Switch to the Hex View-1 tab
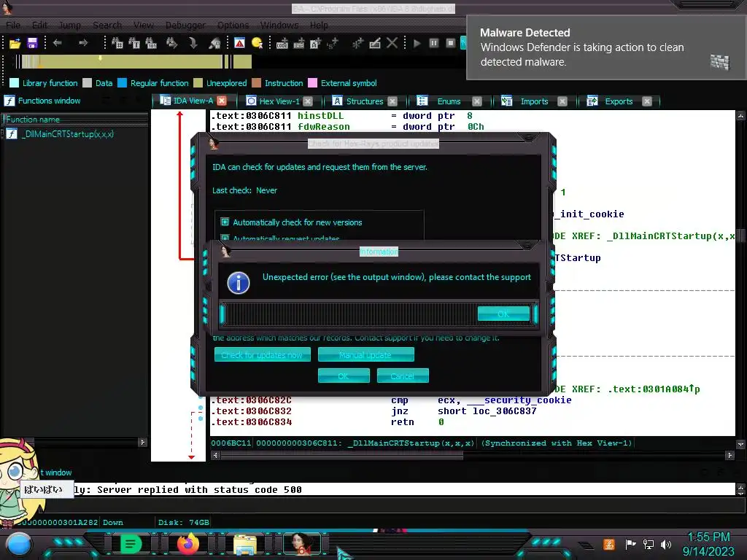 click(279, 101)
